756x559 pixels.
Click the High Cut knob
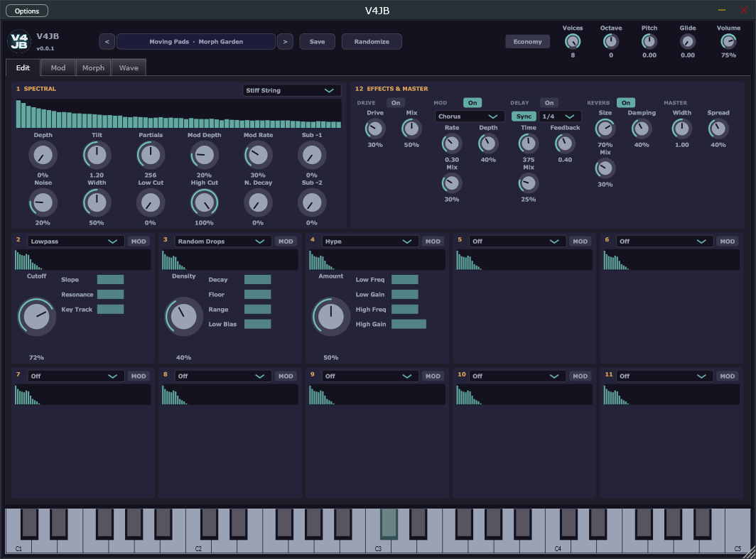tap(204, 203)
